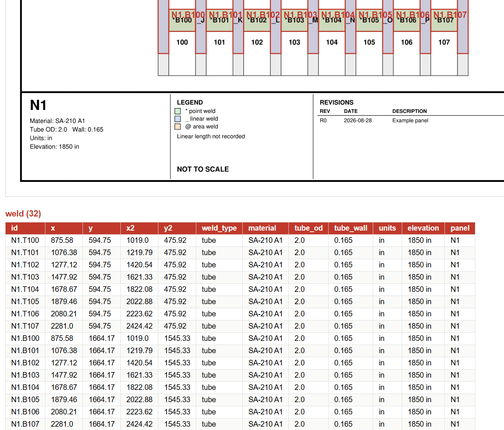The height and width of the screenshot is (430, 504).
Task: Click the 'Linear length not recorded' note
Action: [211, 136]
